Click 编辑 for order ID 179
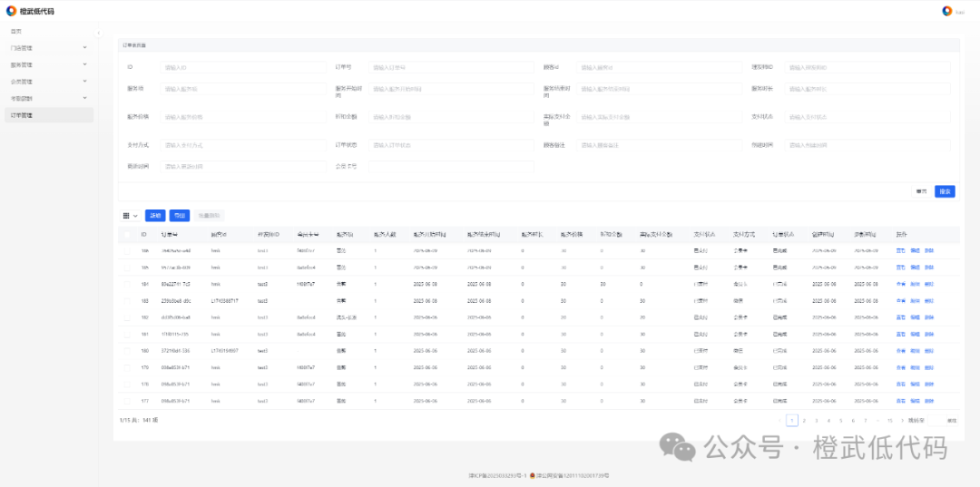Screen dimensions: 980x487 (x=915, y=367)
